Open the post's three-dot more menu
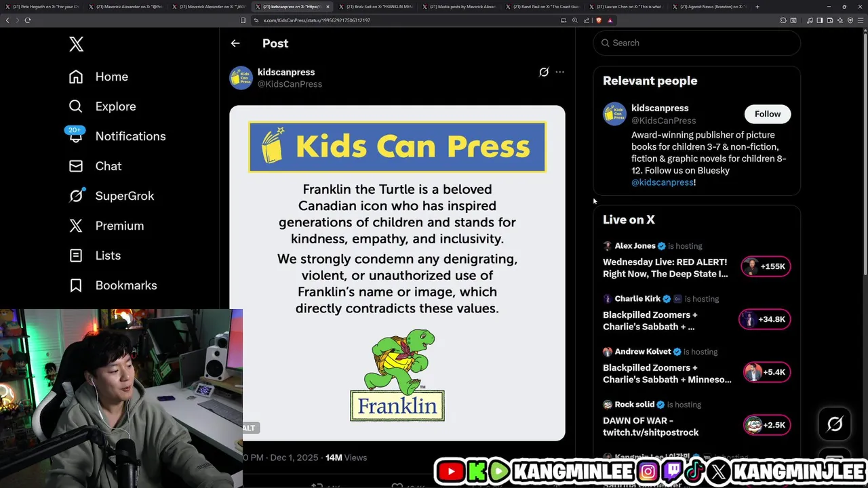 (x=559, y=72)
